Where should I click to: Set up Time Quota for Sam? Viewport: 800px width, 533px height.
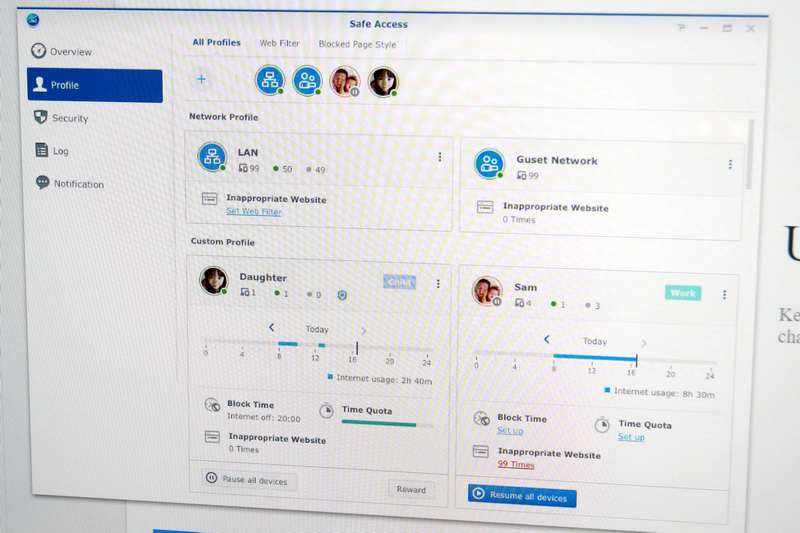tap(631, 437)
